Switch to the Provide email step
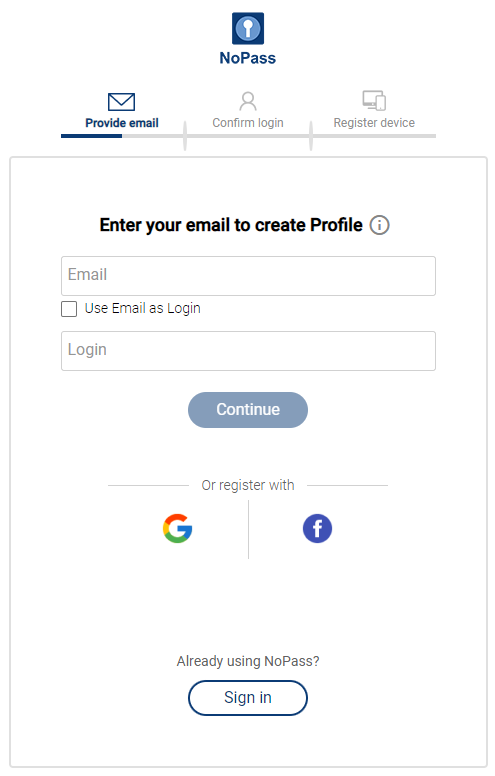This screenshot has height=776, width=495. point(122,123)
